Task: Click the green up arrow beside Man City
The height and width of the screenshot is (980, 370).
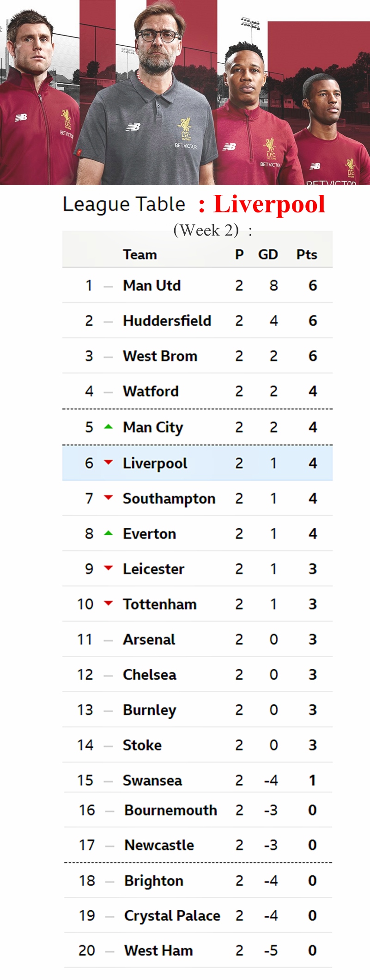Action: pos(109,427)
